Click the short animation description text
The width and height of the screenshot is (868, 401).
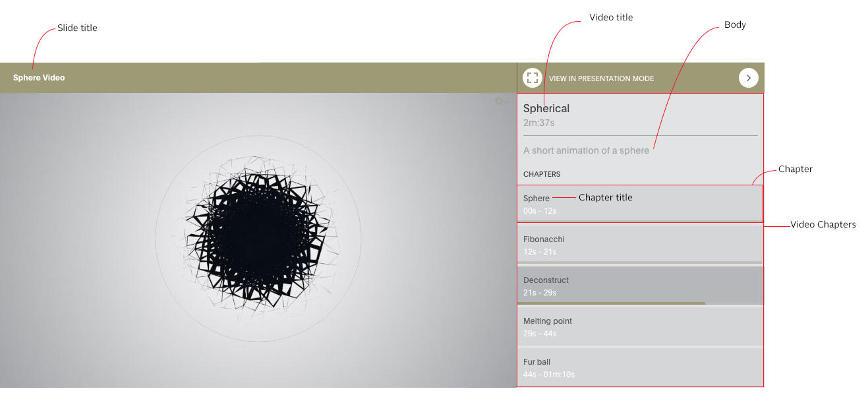(586, 150)
